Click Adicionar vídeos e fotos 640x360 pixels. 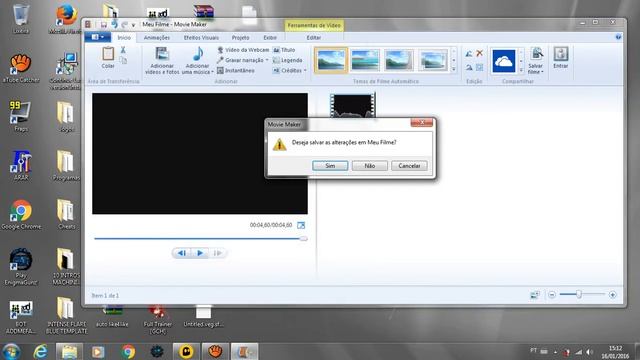click(x=162, y=60)
